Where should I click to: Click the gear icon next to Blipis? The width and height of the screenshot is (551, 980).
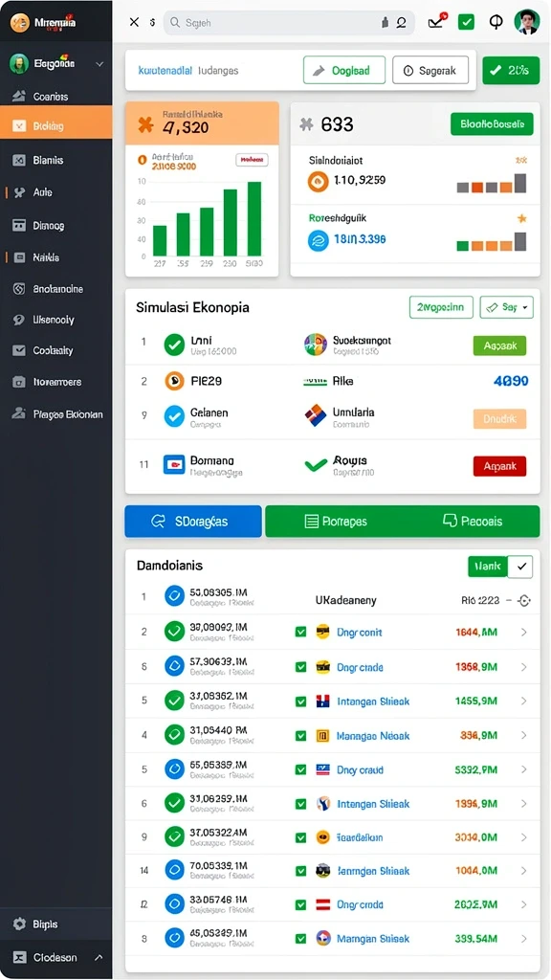click(x=19, y=924)
